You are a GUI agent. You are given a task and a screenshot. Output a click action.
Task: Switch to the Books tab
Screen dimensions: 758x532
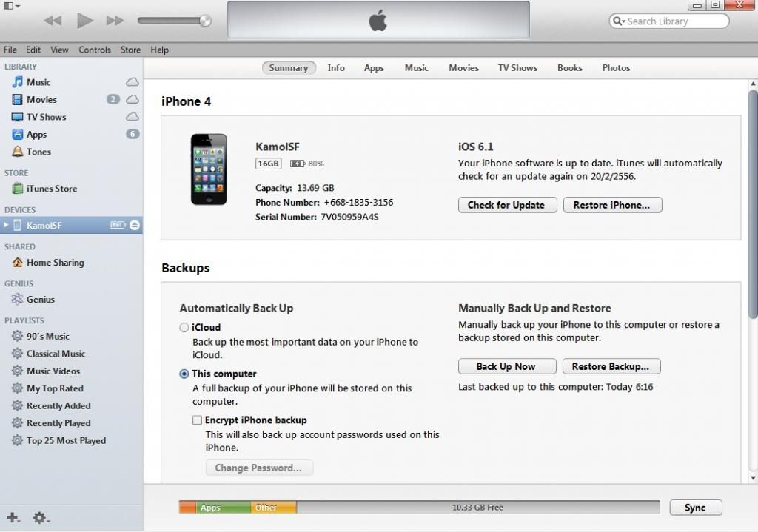pos(570,68)
